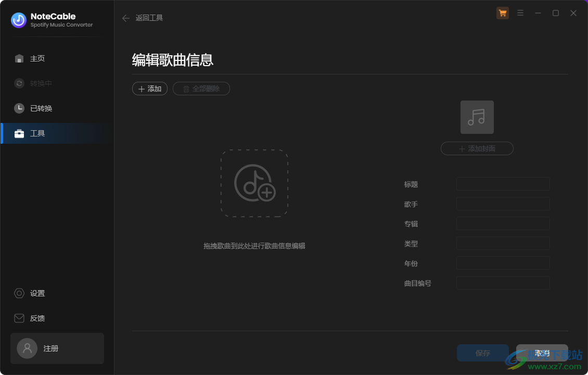Click the sync icon beside 转换中
This screenshot has width=588, height=375.
[19, 83]
